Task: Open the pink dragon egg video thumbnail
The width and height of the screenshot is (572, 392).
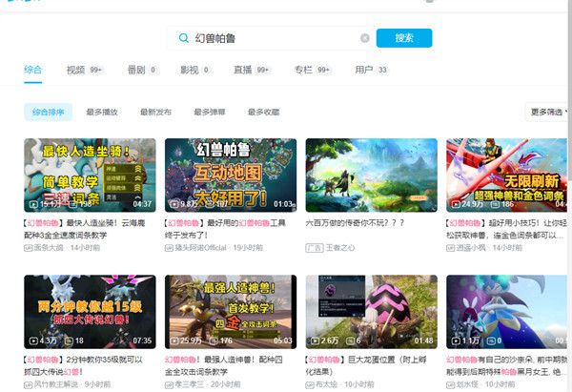Action: 372,312
